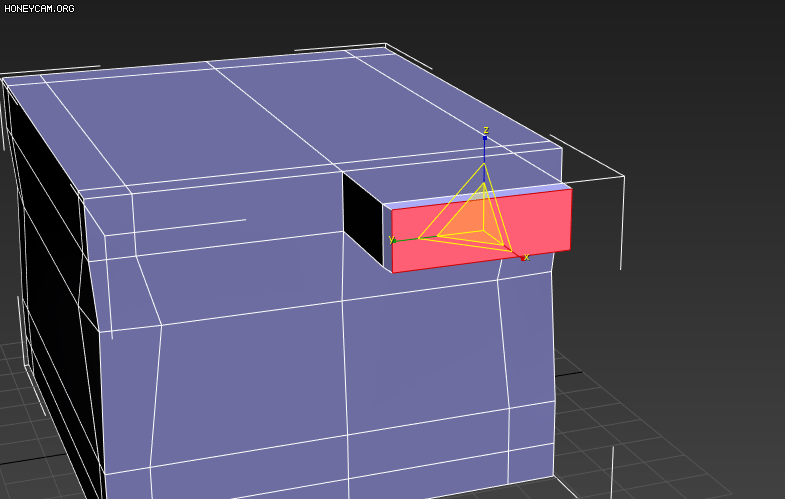Select the thin light-blue strip above the red polygon
Screen dimensions: 785x499
pos(478,196)
